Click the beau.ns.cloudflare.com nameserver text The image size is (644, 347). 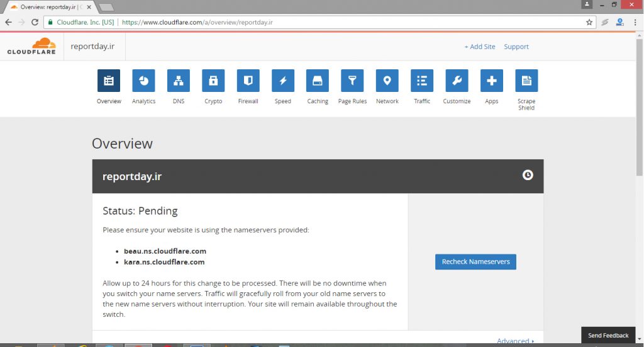coord(165,251)
